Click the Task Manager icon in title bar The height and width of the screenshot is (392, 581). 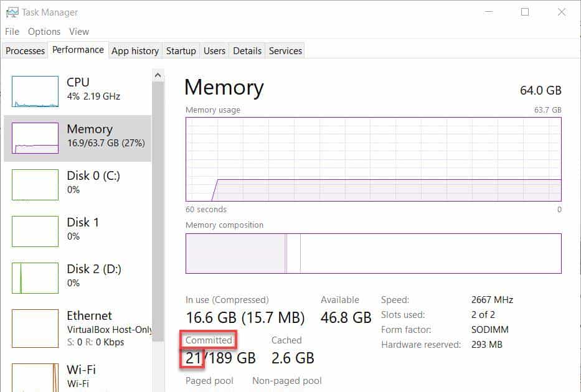14,11
